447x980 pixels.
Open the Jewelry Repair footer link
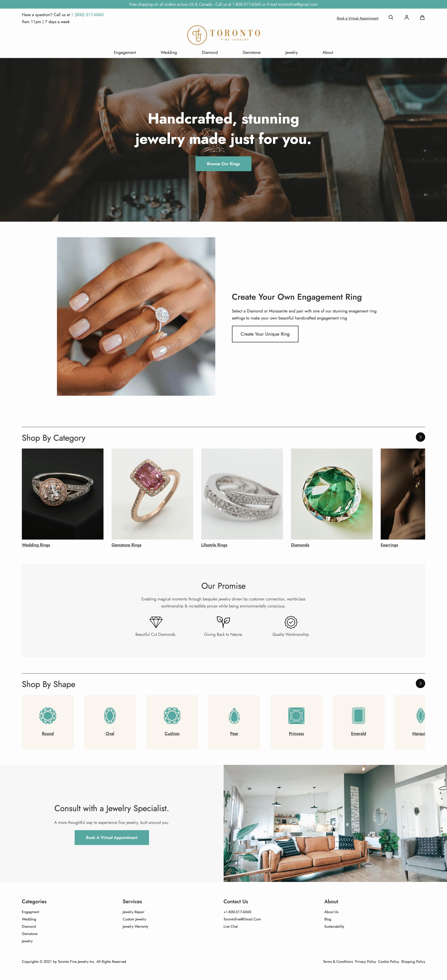(133, 912)
